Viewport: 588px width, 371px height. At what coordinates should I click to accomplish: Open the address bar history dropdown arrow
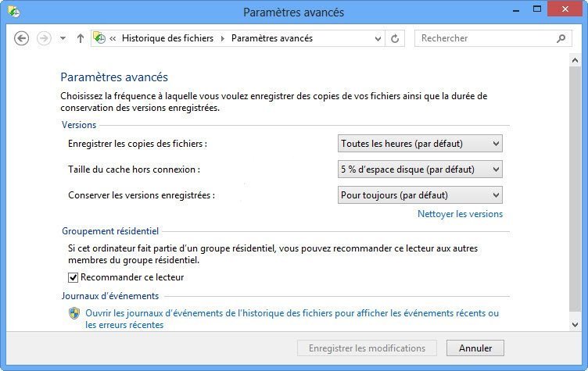pos(378,38)
